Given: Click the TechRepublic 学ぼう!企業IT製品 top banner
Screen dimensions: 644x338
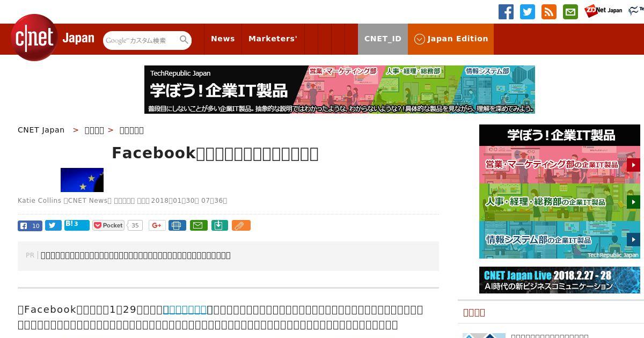Looking at the screenshot, I should coord(340,90).
